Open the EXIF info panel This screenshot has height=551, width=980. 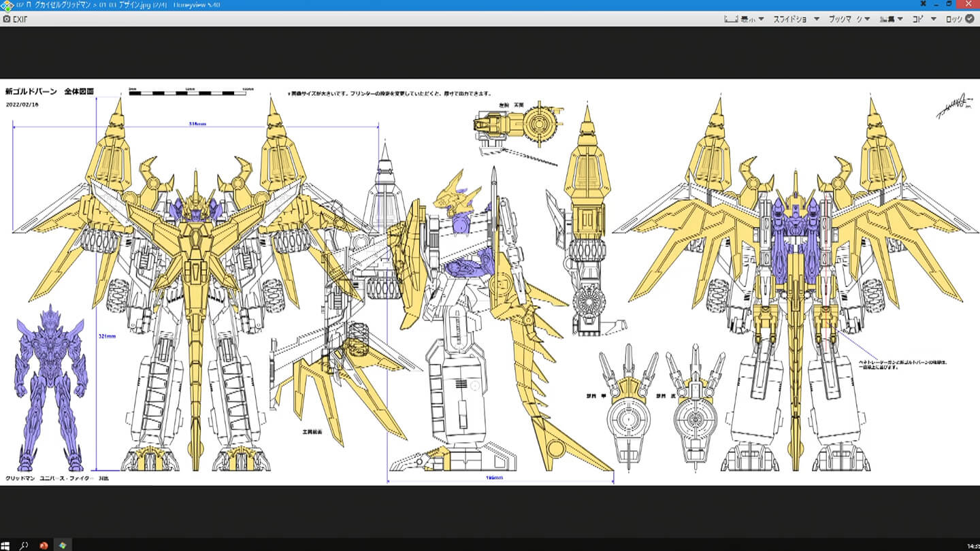[14, 19]
